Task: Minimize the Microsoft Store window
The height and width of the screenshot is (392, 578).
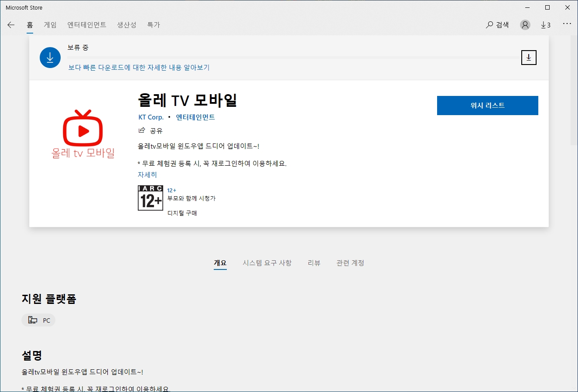Action: [x=527, y=7]
